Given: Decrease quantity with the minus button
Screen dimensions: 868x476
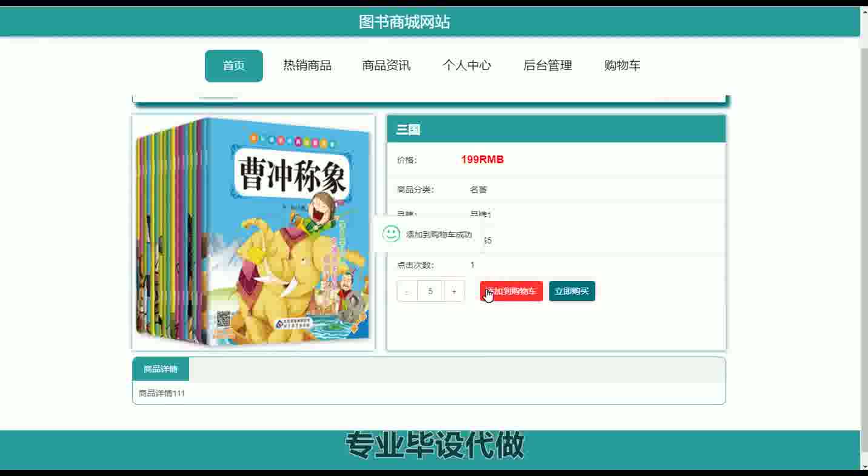Looking at the screenshot, I should pyautogui.click(x=407, y=291).
